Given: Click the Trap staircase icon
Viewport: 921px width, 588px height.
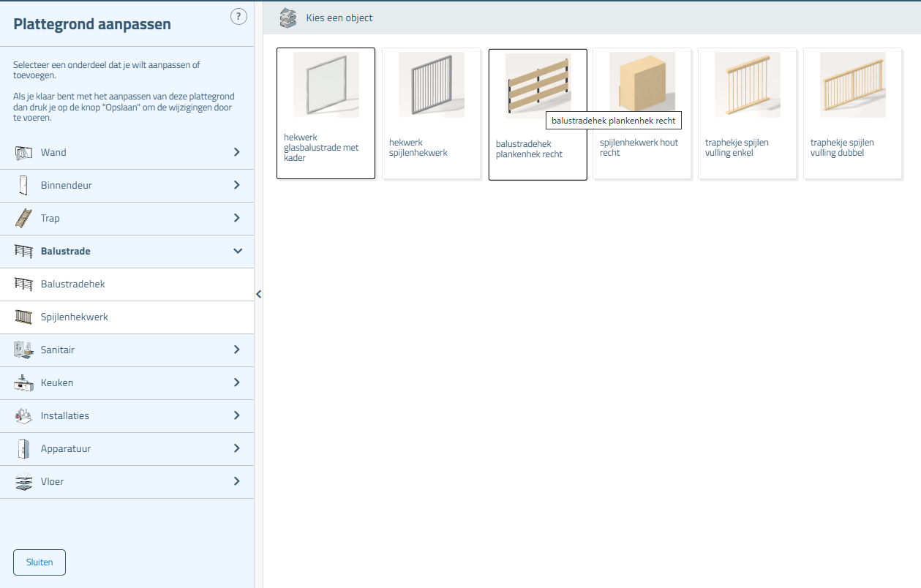Looking at the screenshot, I should (23, 219).
